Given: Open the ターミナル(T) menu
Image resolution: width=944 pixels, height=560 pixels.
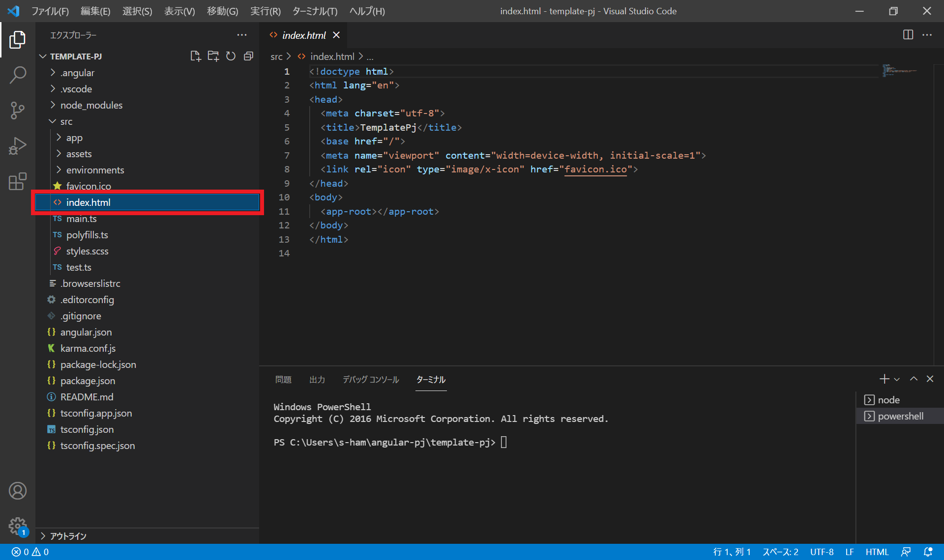Looking at the screenshot, I should pyautogui.click(x=315, y=11).
